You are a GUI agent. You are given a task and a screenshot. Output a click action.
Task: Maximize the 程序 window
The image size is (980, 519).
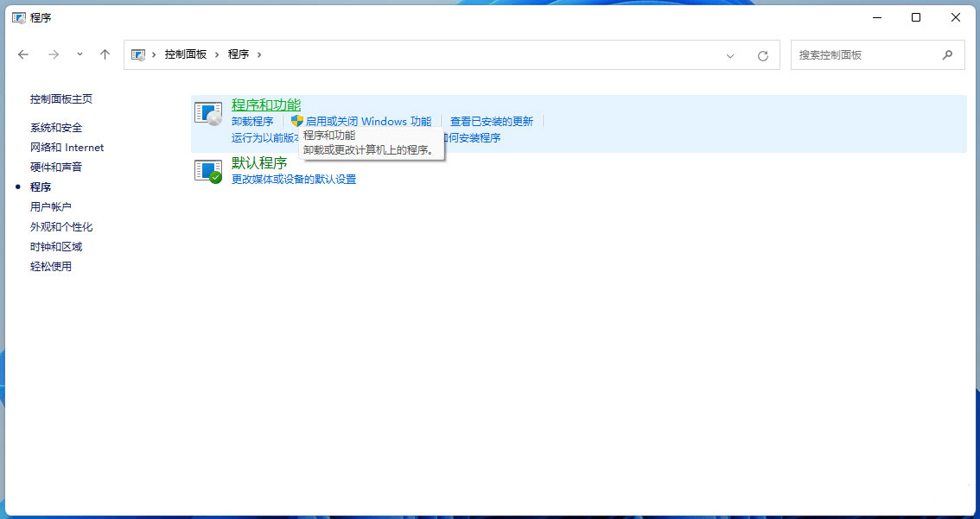[x=916, y=17]
